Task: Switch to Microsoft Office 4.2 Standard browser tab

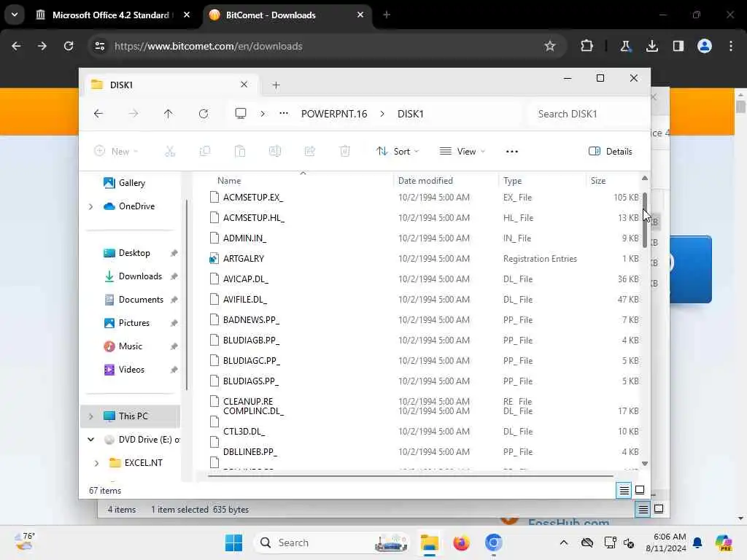Action: (x=111, y=15)
